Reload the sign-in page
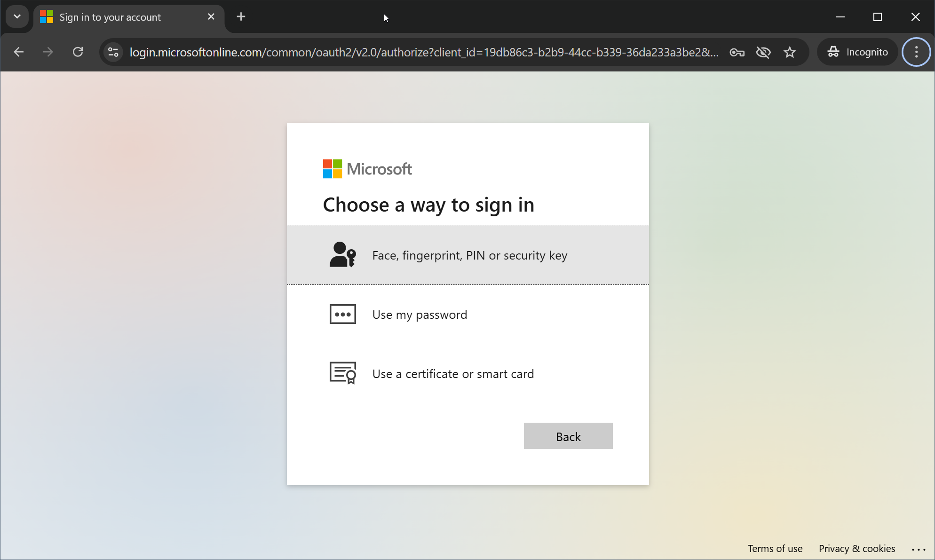The height and width of the screenshot is (560, 935). [x=78, y=52]
